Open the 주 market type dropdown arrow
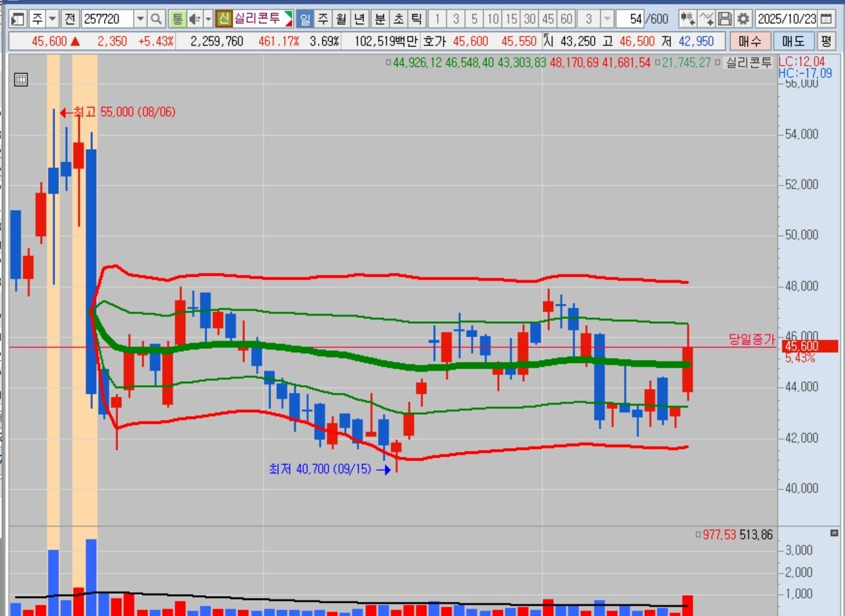Screen dimensions: 845x616 tap(53, 19)
